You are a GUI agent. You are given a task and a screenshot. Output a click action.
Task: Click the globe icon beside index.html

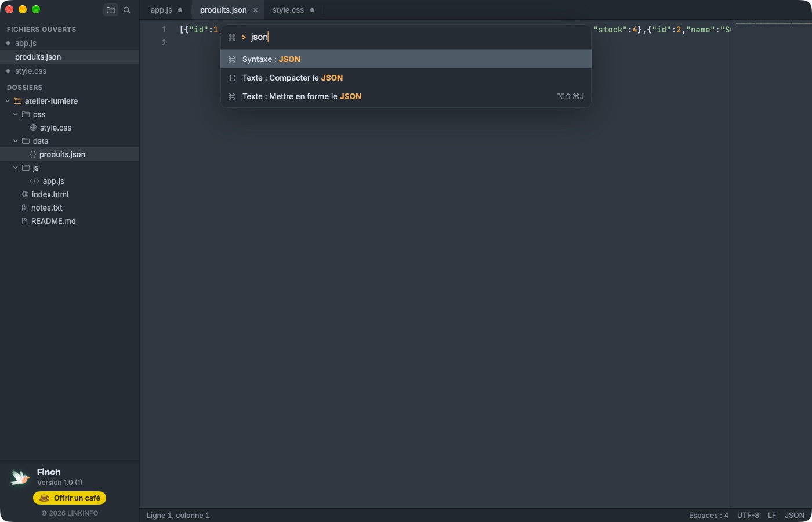click(x=25, y=194)
